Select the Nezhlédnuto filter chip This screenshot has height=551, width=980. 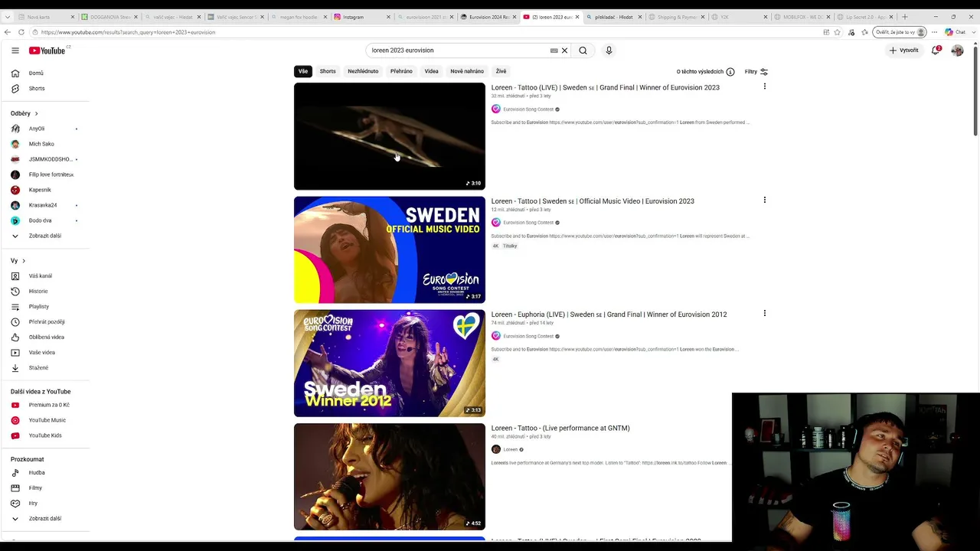point(363,71)
